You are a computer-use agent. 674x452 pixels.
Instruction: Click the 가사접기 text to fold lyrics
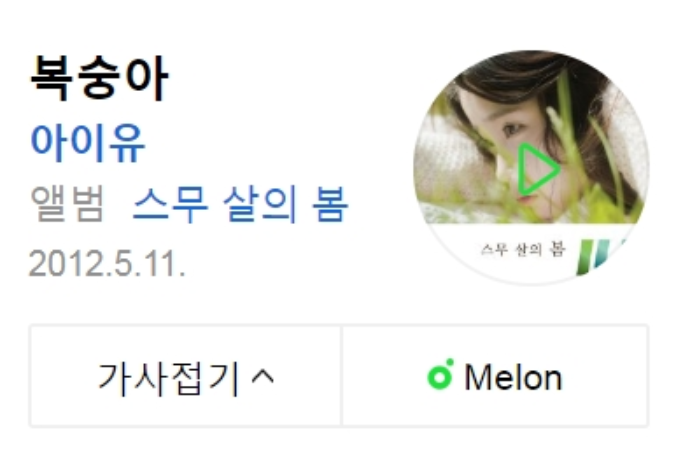point(168,377)
